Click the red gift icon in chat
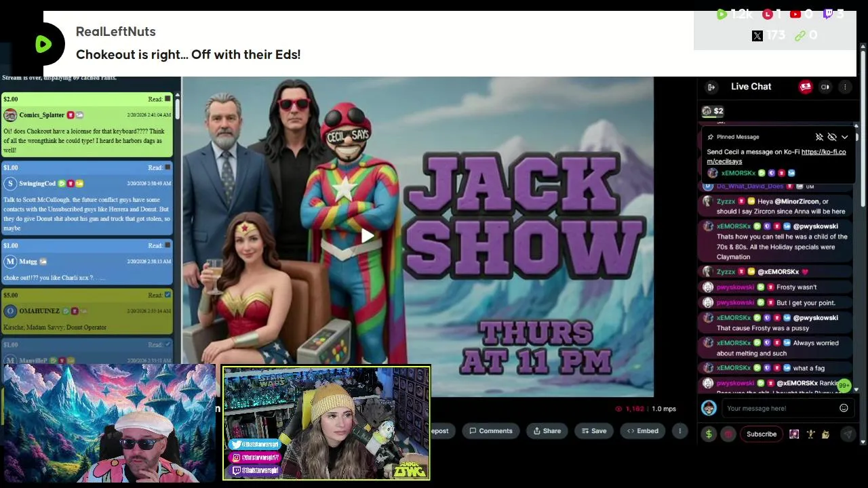This screenshot has height=488, width=868. (x=728, y=434)
